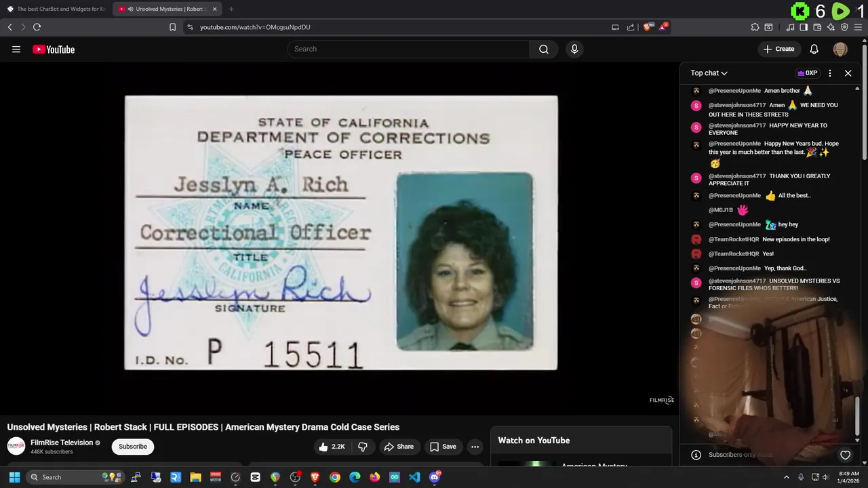Viewport: 868px width, 488px height.
Task: Select the Unsolved Mysteries browser tab
Action: tap(168, 9)
